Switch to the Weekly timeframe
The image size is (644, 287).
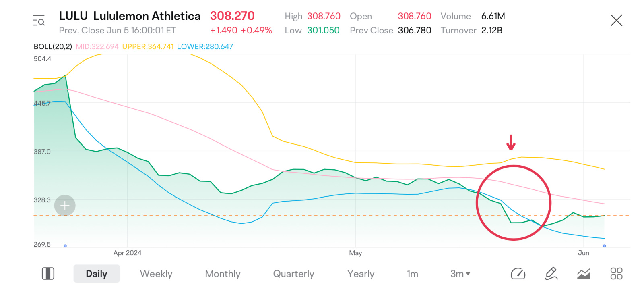156,274
